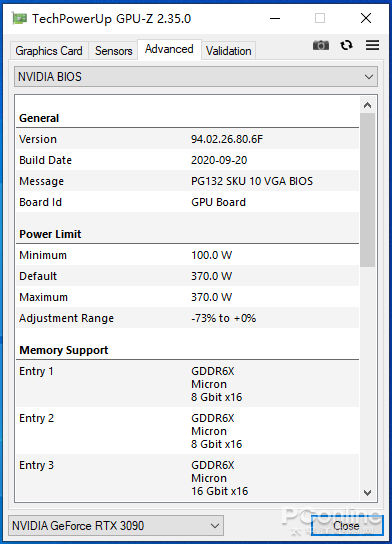
Task: Click the GPU-Z app icon in title bar
Action: click(x=19, y=18)
